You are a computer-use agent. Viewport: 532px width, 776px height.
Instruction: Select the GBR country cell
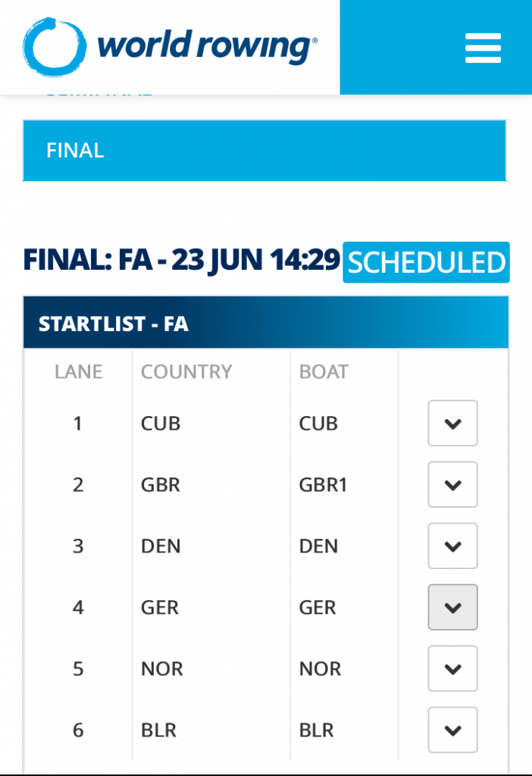click(161, 484)
